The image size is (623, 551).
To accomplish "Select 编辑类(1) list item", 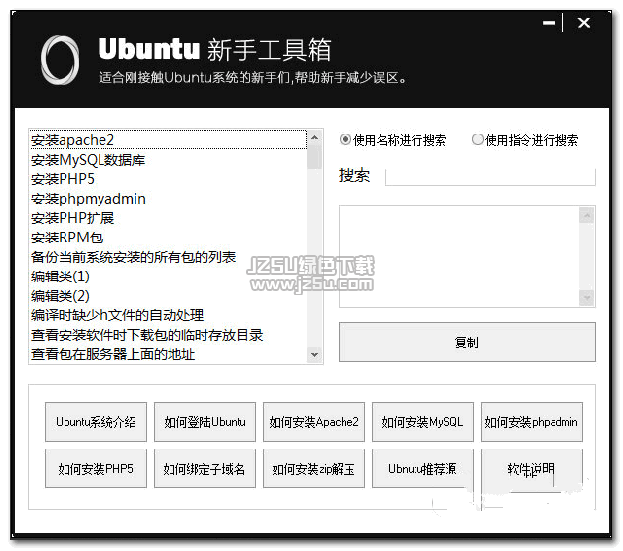I will pos(168,276).
